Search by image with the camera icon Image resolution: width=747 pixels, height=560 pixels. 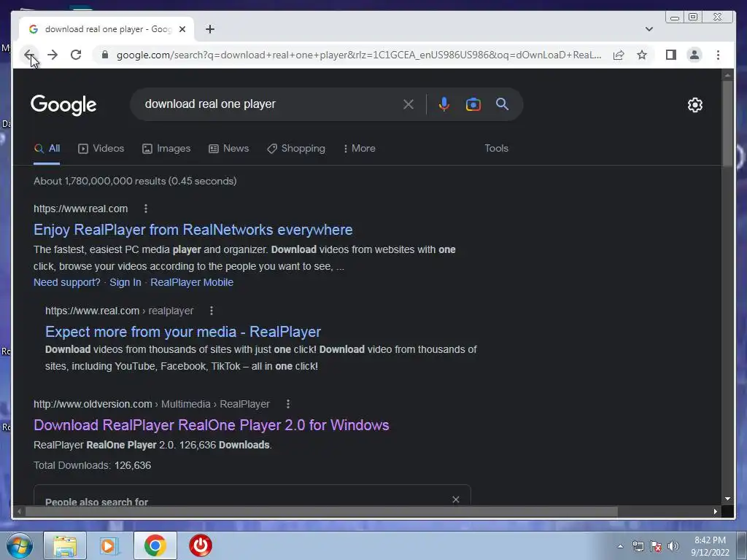473,104
